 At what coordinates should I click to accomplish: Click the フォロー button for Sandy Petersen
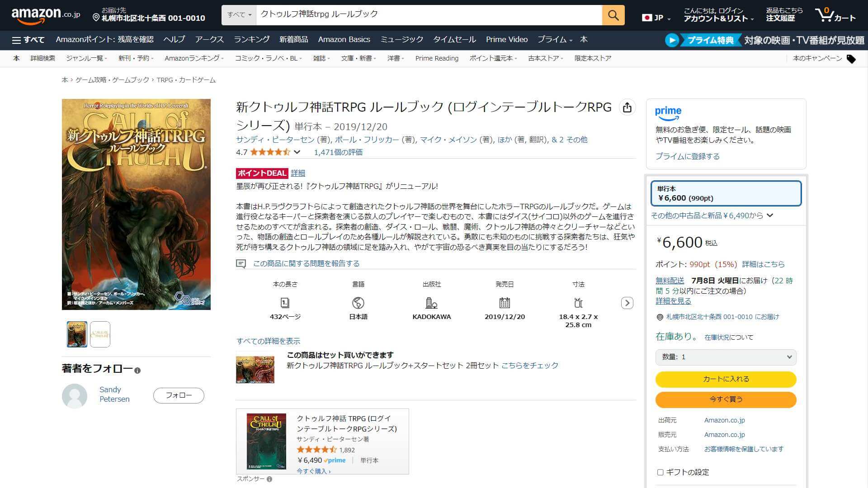coord(179,395)
